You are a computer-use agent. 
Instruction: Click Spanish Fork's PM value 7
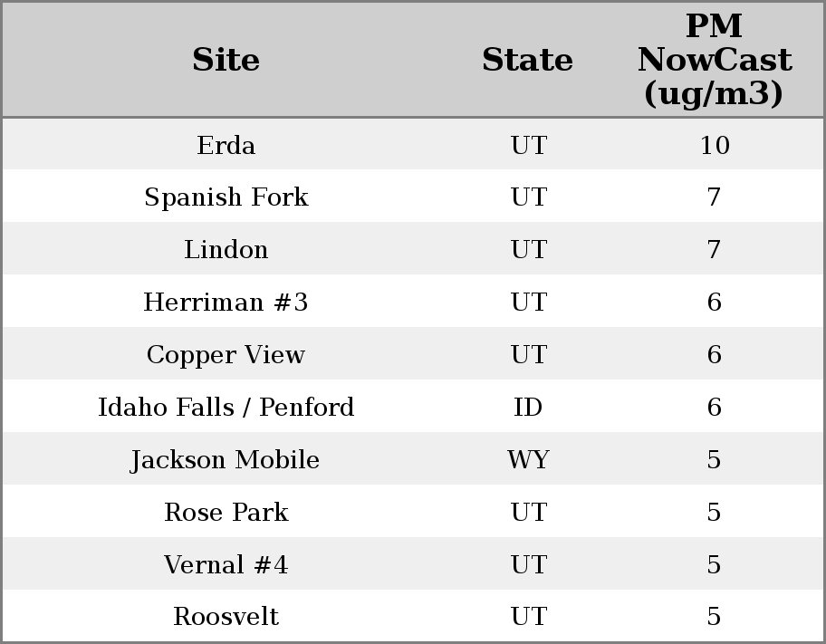pos(714,197)
